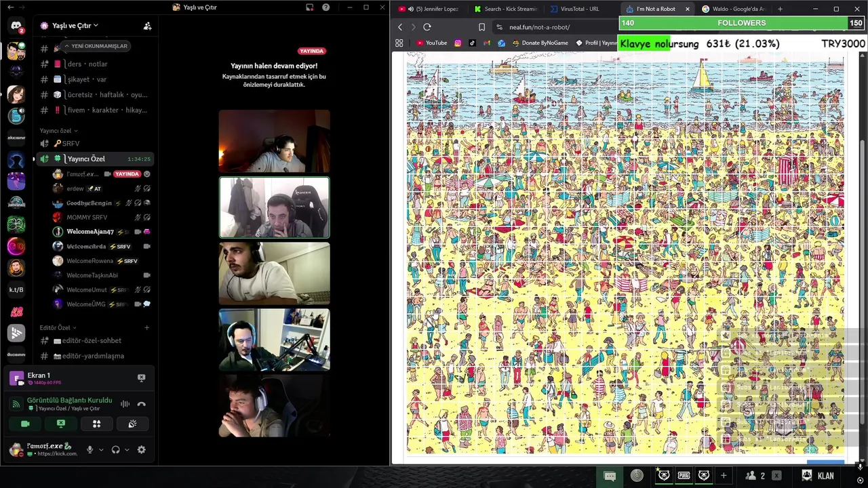Open the editör-özel-sohbet channel
Viewport: 868px width, 488px height.
95,340
